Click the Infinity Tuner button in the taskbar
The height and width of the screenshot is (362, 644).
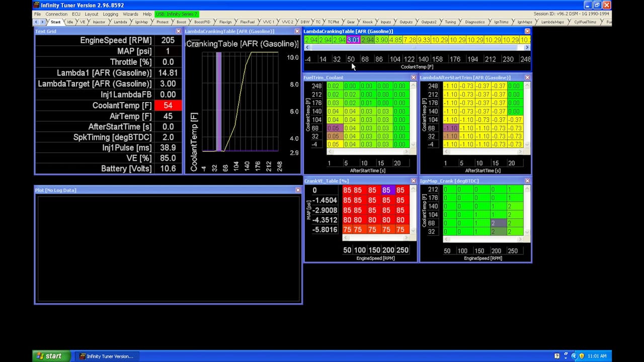[107, 356]
